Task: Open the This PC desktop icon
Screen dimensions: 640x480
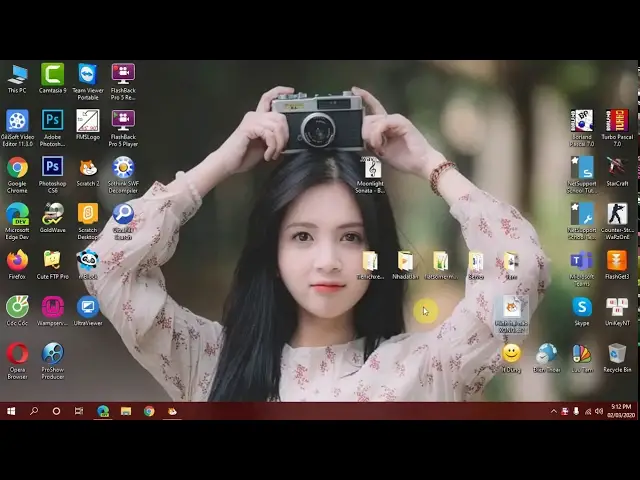Action: tap(17, 79)
